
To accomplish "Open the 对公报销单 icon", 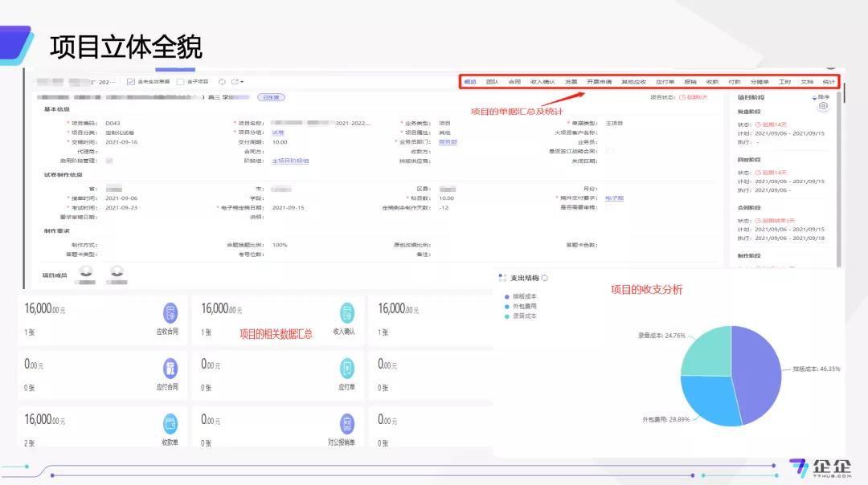I will 346,423.
